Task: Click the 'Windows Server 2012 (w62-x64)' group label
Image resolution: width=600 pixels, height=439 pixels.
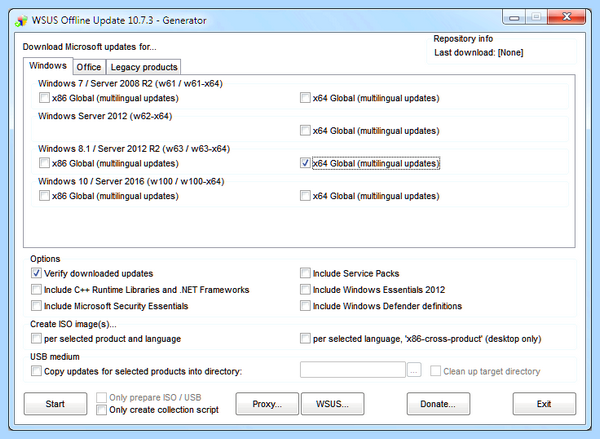Action: 105,116
